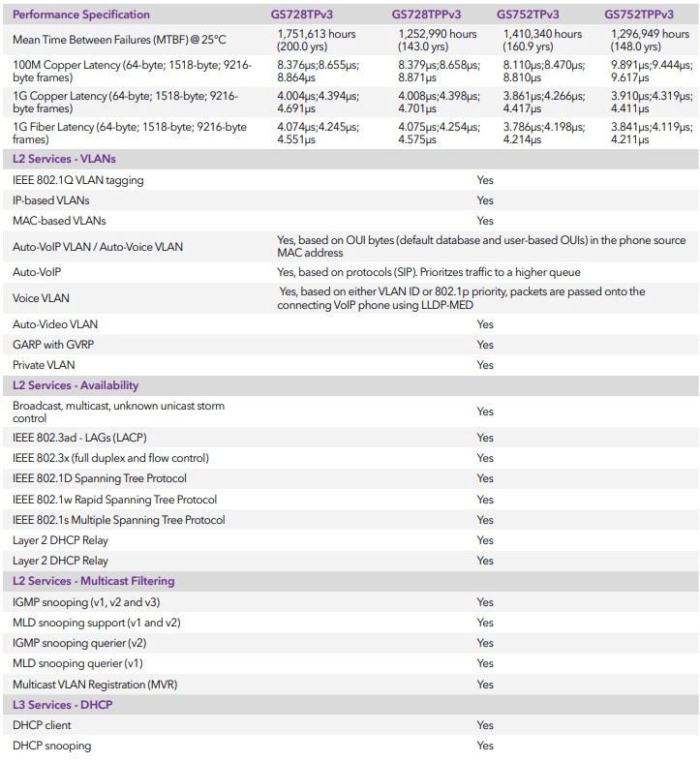Click the 'Private VLAN' row label
The height and width of the screenshot is (762, 700).
pos(44,365)
